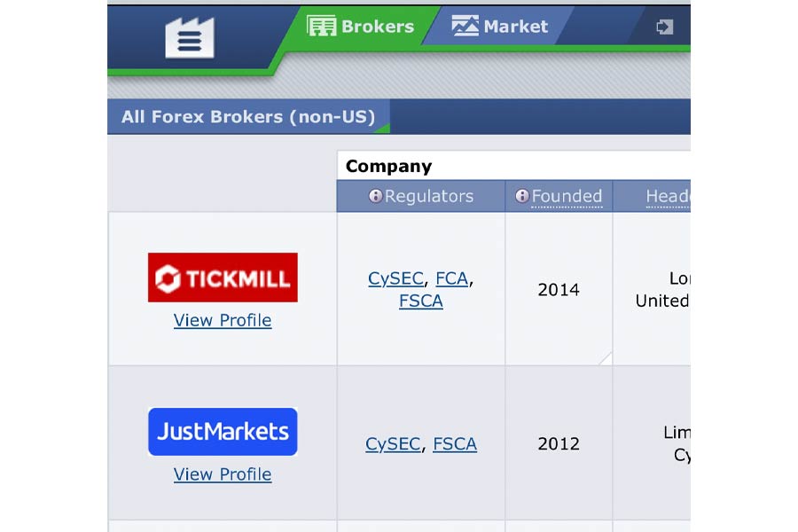Open JustMarkets' FSCA regulator link
This screenshot has width=798, height=532.
pos(455,444)
